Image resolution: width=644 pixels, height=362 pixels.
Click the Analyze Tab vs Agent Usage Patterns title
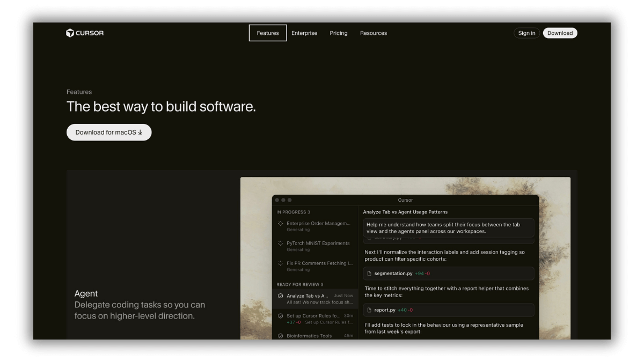coord(405,212)
